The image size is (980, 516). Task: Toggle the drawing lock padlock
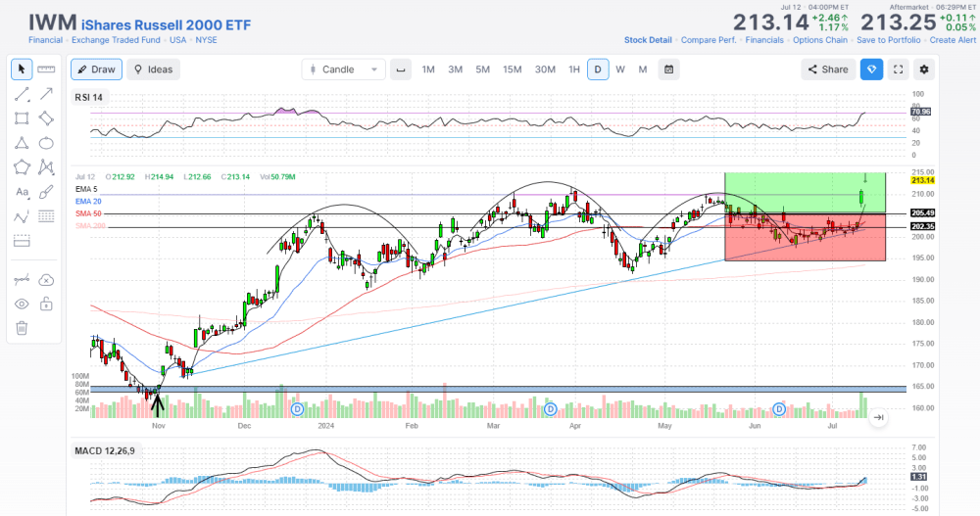point(45,304)
